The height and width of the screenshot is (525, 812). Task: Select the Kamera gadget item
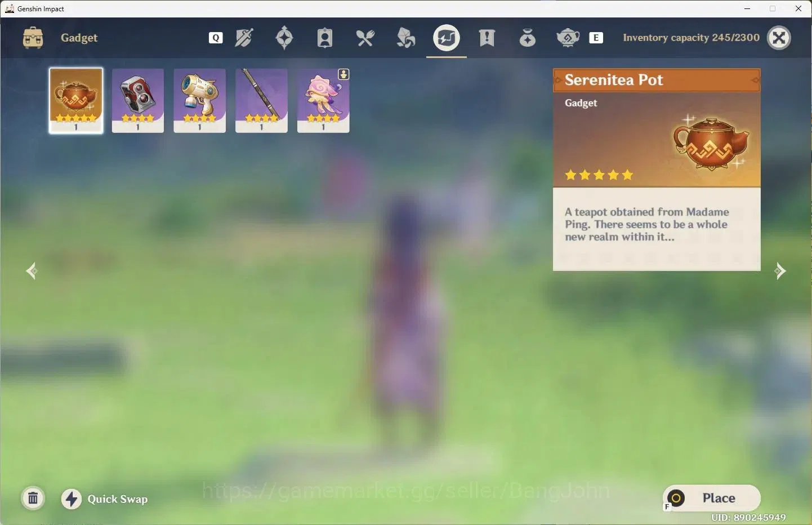coord(138,100)
